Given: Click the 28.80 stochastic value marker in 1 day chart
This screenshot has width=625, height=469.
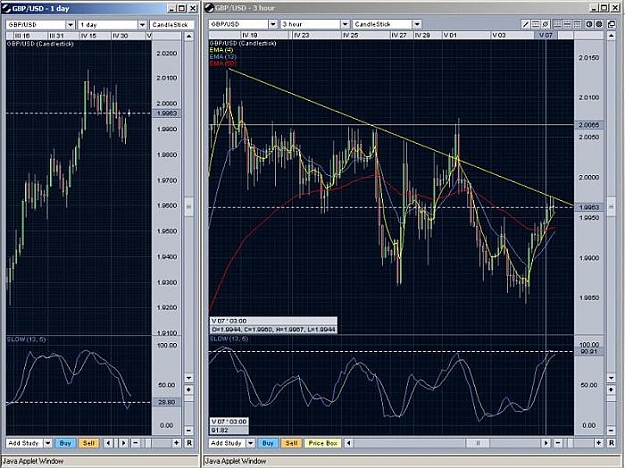Looking at the screenshot, I should pyautogui.click(x=167, y=402).
